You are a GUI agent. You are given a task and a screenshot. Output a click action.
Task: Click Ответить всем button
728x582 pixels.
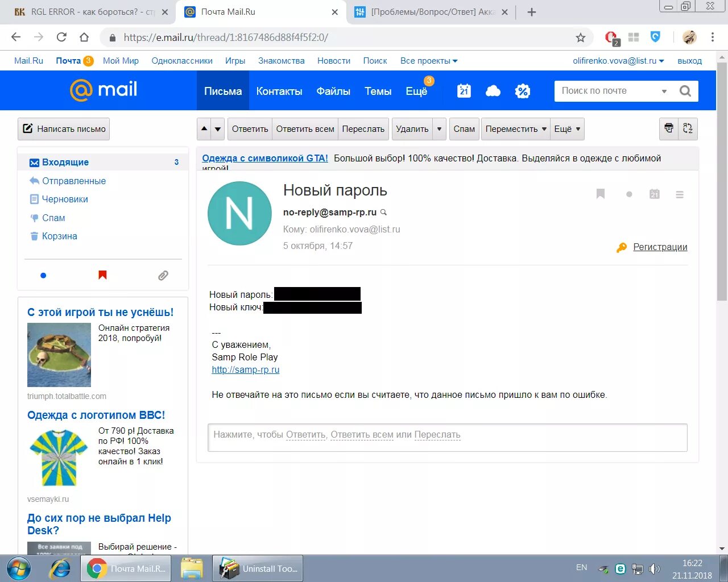(305, 129)
